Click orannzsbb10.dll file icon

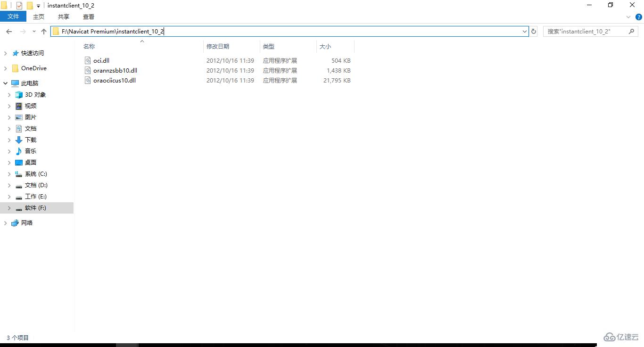[x=87, y=70]
